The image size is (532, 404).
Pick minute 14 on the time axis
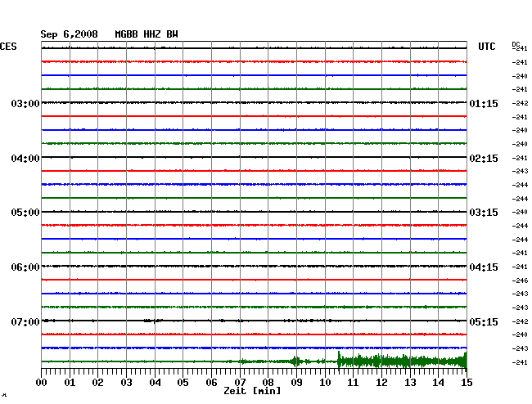[x=438, y=383]
